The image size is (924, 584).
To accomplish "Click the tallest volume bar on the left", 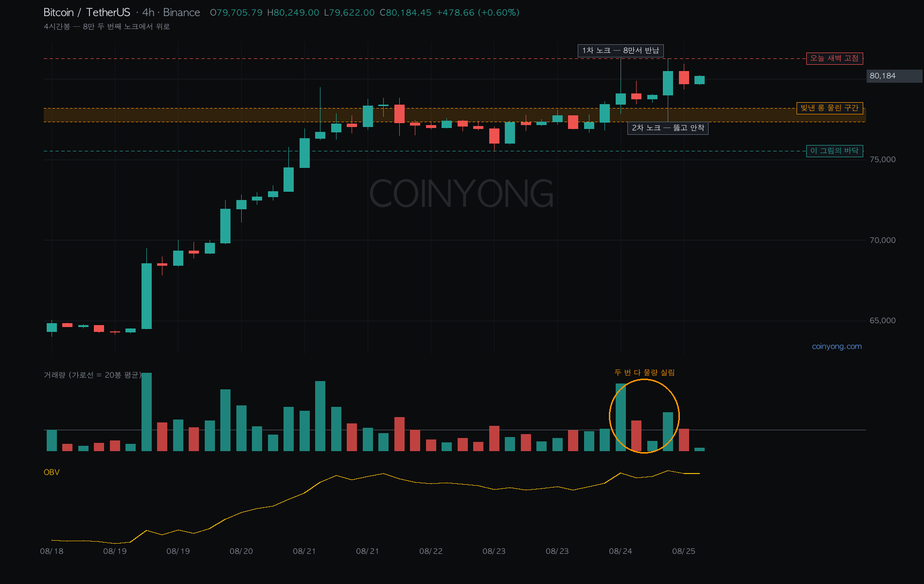I will [x=146, y=412].
